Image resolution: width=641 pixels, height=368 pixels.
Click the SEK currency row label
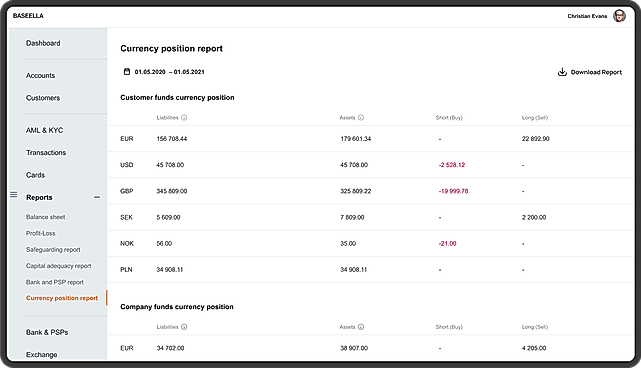(x=126, y=218)
